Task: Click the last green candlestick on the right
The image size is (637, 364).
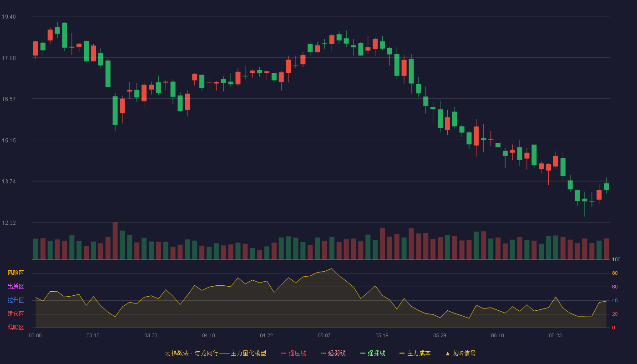Action: (x=606, y=186)
